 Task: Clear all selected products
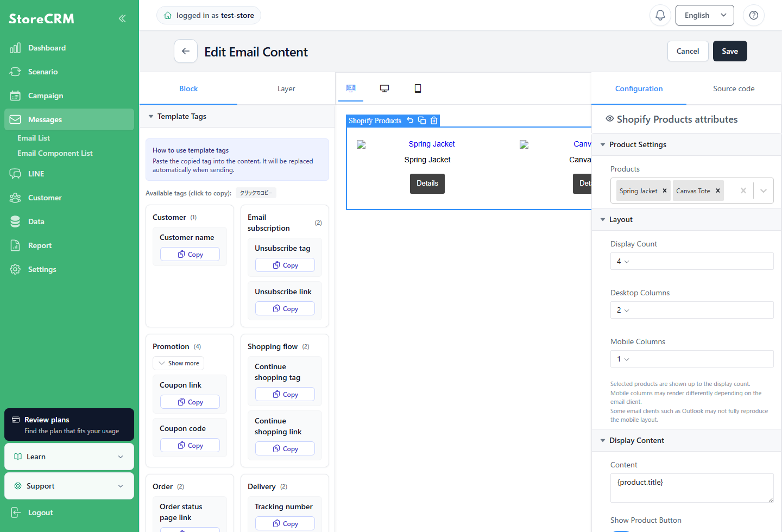click(x=743, y=191)
